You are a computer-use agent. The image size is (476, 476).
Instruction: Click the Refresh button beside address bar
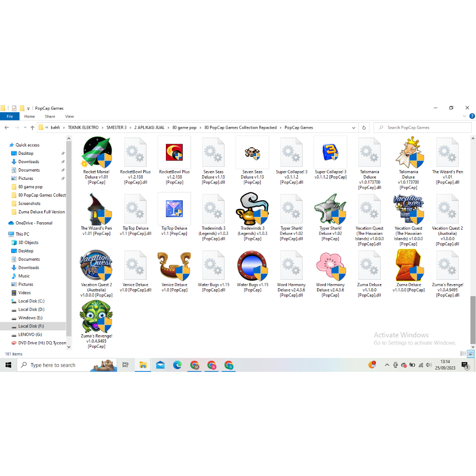[364, 127]
